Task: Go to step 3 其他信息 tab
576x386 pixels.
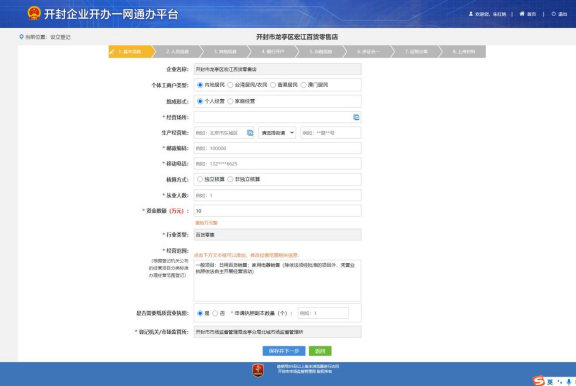Action: point(225,52)
